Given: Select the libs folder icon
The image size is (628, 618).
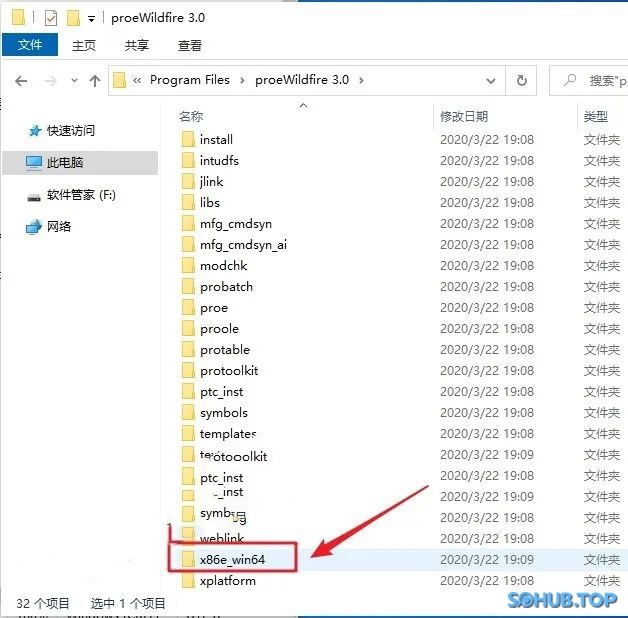Looking at the screenshot, I should click(188, 203).
